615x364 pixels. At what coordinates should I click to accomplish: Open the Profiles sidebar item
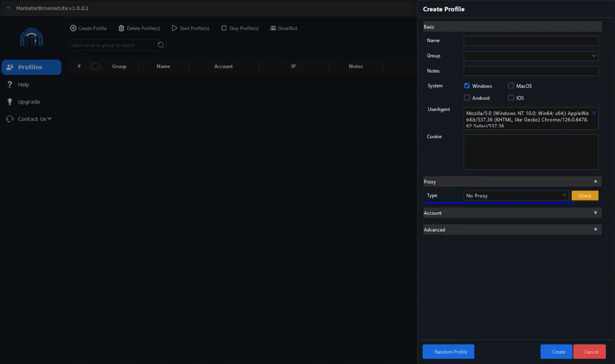[31, 67]
